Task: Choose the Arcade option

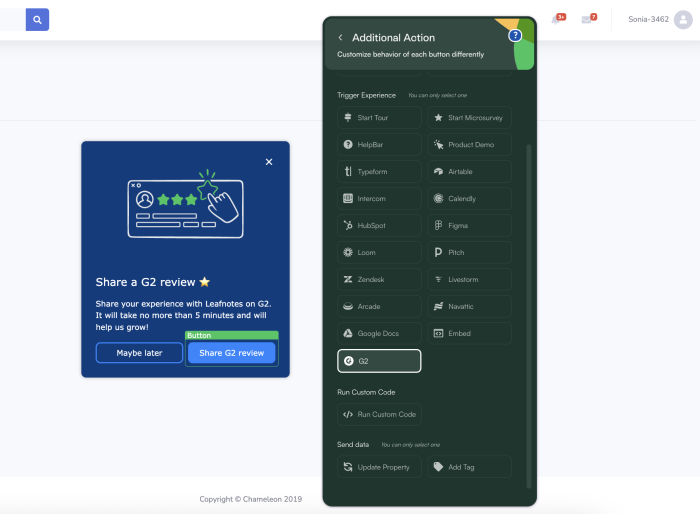Action: tap(379, 306)
